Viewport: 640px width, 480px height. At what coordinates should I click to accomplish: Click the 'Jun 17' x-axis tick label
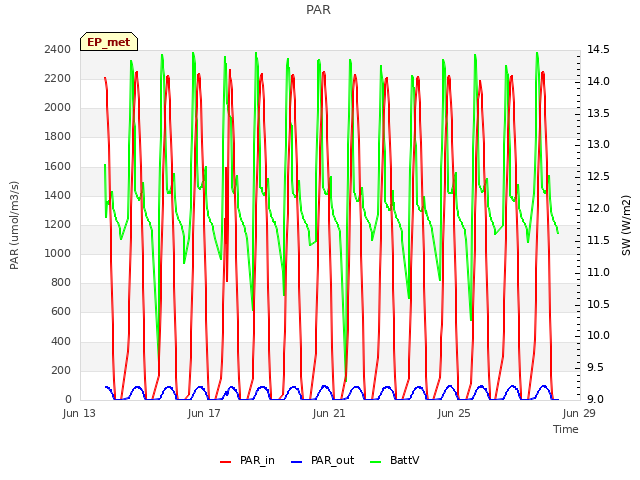(204, 413)
